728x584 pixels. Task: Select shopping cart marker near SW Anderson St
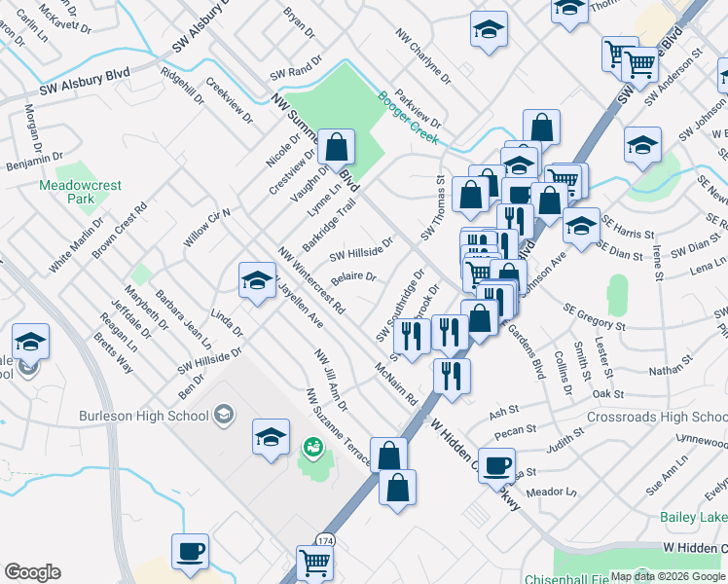(639, 65)
